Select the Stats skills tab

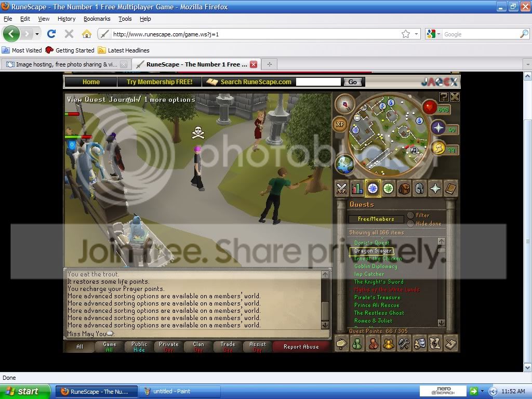click(x=357, y=189)
